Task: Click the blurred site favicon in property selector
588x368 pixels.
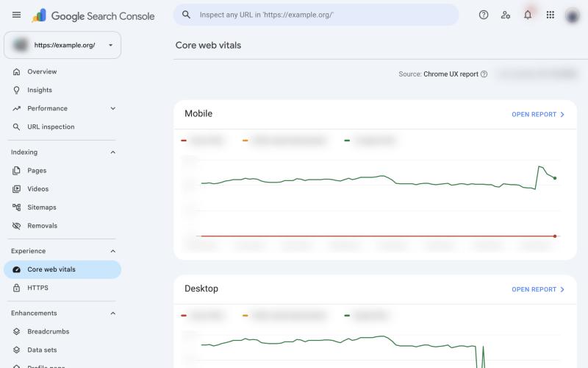Action: (x=21, y=45)
